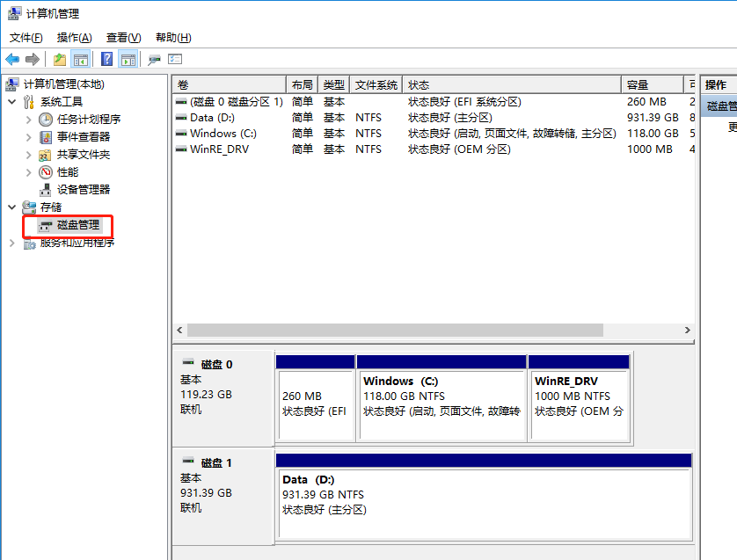Click the volume icon beside WinRE_DRV row
Screen dimensions: 737x560
click(181, 149)
